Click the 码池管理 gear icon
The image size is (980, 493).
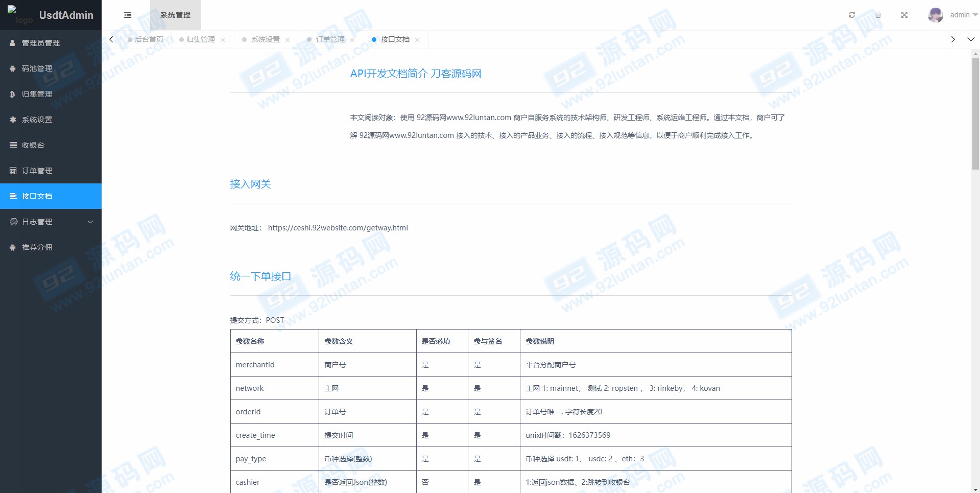13,68
